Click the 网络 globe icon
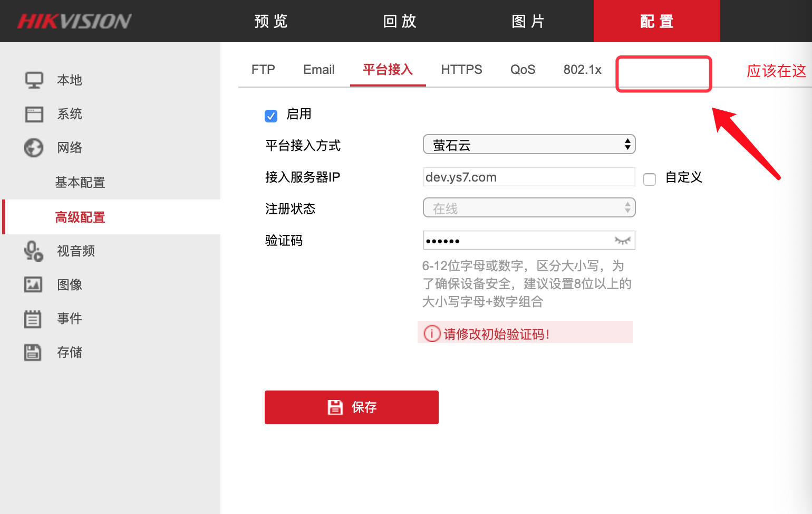Image resolution: width=812 pixels, height=514 pixels. tap(34, 148)
